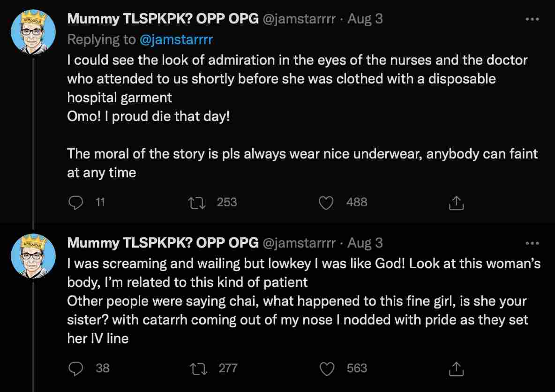Viewport: 555px width, 392px height.
Task: Share the IV line tweet
Action: click(456, 369)
